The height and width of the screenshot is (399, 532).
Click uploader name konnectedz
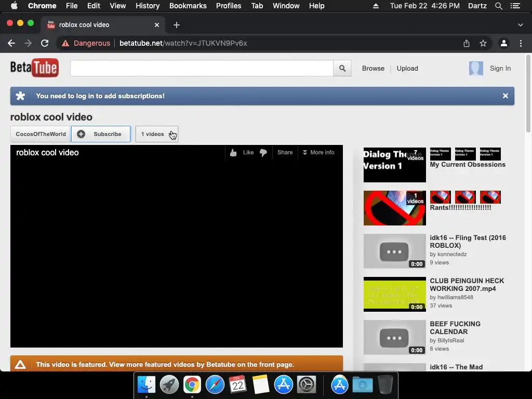click(x=452, y=254)
